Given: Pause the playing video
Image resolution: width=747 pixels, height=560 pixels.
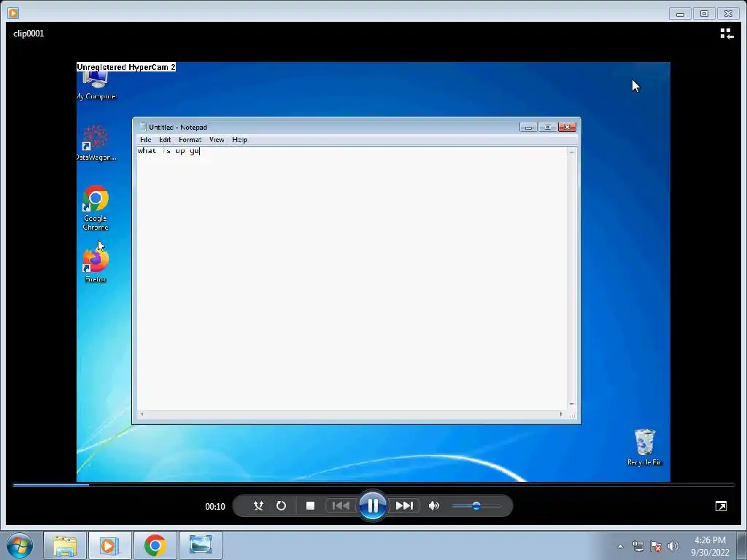Looking at the screenshot, I should point(373,506).
